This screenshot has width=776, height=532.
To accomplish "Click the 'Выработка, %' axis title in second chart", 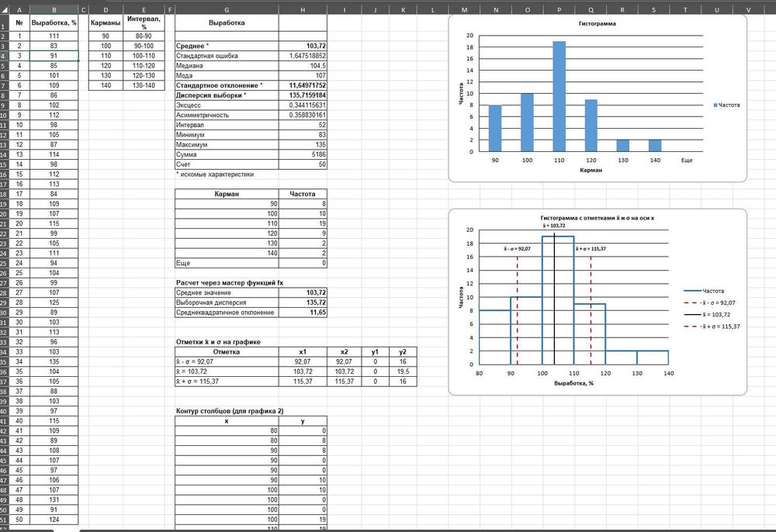I will coord(573,383).
